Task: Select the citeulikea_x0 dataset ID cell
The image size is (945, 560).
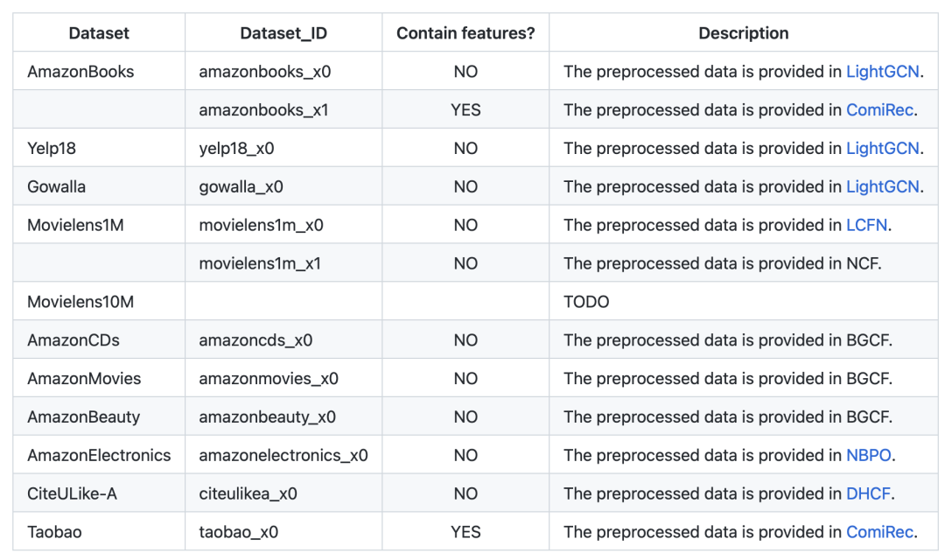Action: 248,494
